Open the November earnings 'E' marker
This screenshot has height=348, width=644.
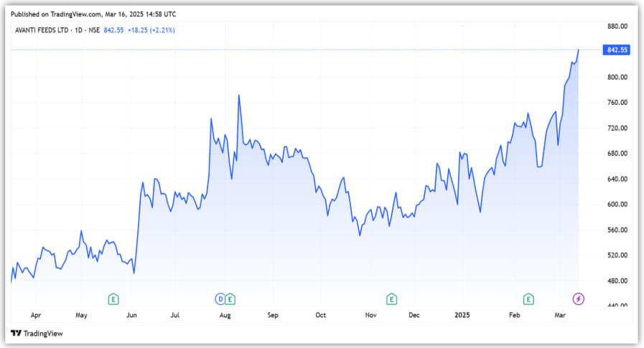click(x=391, y=298)
